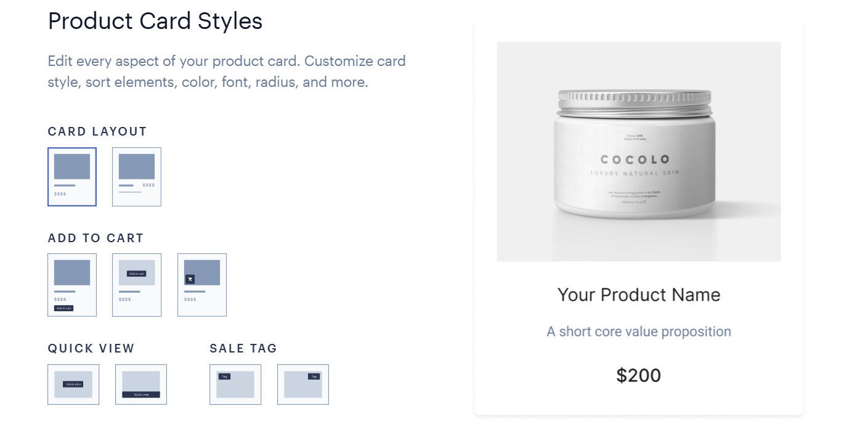Click the $$$$ placeholder in selected layout

pos(59,194)
